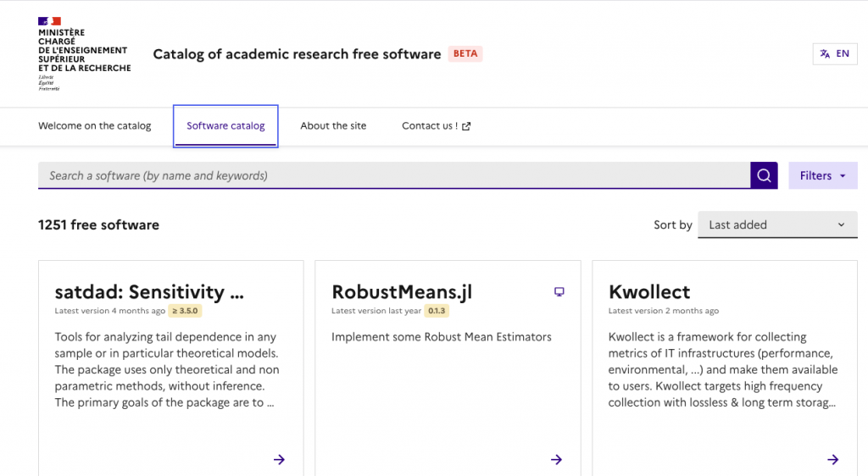Click the arrow on the RobustMeans.jl card
This screenshot has width=868, height=476.
pos(556,459)
